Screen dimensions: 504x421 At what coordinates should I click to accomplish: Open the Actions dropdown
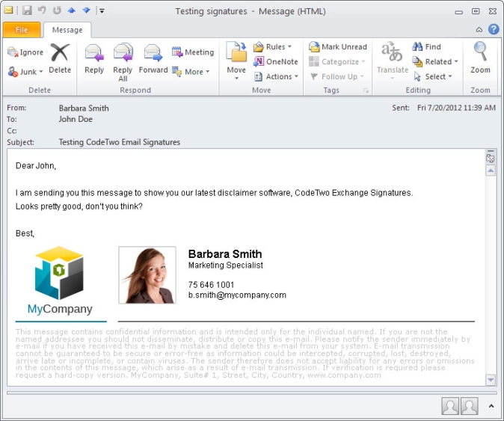click(276, 76)
